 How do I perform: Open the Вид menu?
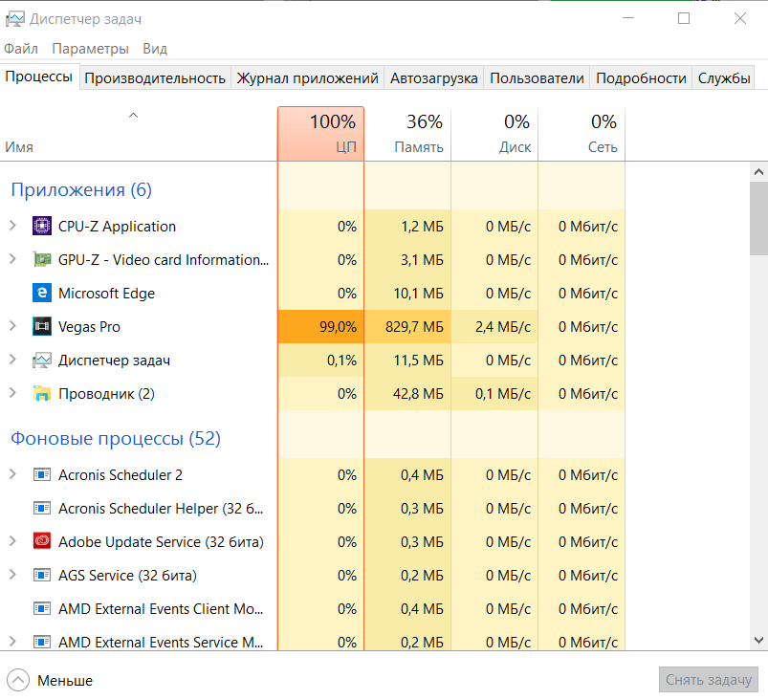(155, 49)
